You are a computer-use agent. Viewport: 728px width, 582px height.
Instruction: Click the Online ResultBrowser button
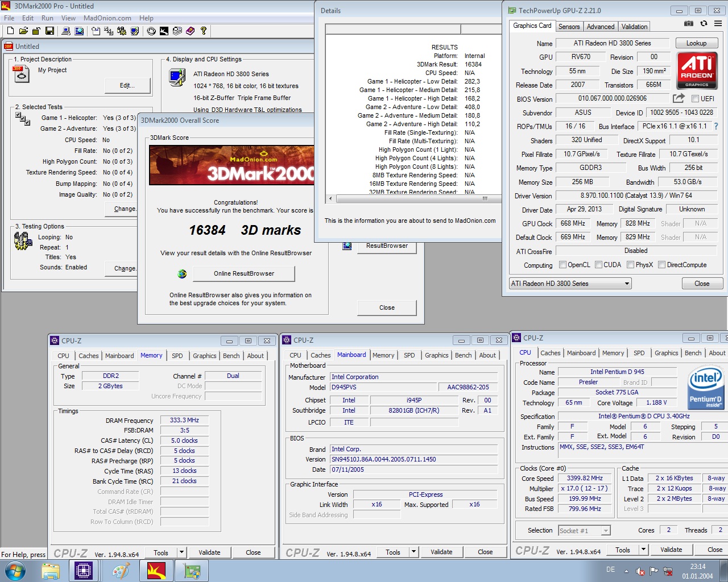tap(244, 274)
